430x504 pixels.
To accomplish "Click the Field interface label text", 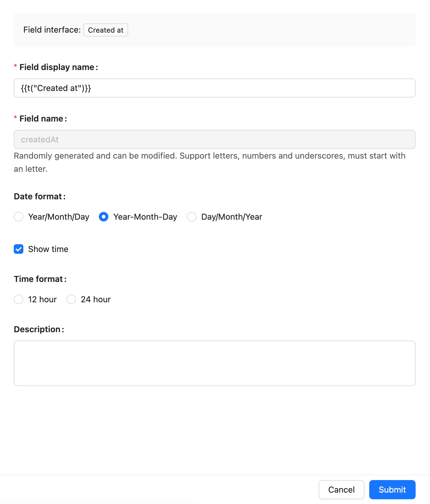I will (52, 30).
